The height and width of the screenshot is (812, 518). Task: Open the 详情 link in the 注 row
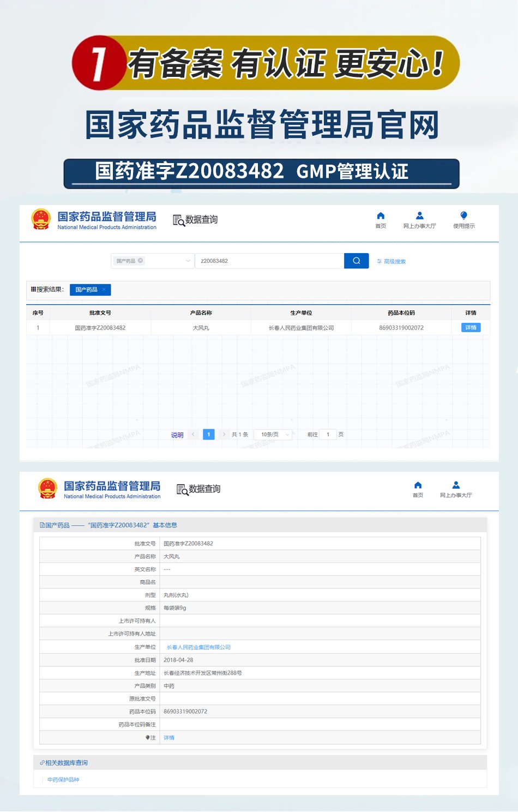[x=169, y=738]
